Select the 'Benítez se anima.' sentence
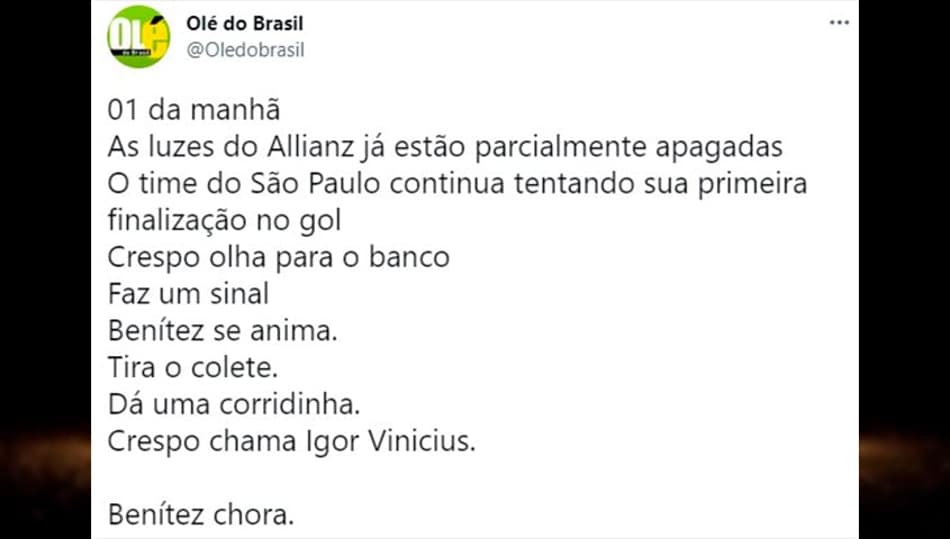Screen dimensions: 950x539 click(x=222, y=331)
